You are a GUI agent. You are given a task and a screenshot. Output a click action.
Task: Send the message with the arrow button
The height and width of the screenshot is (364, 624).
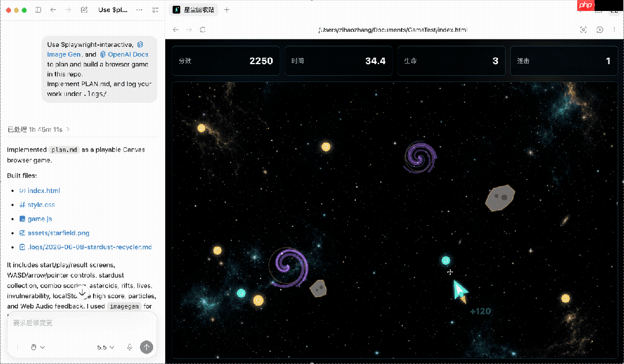click(146, 347)
